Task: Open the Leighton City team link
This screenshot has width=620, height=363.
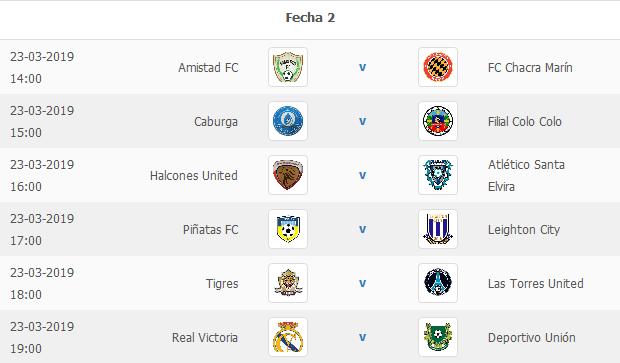Action: coord(524,230)
